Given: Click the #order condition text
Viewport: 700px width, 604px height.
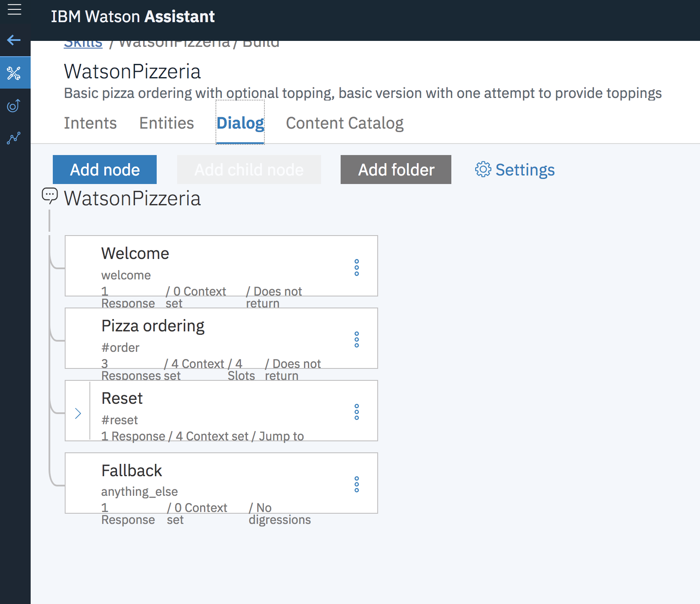Looking at the screenshot, I should click(x=120, y=348).
